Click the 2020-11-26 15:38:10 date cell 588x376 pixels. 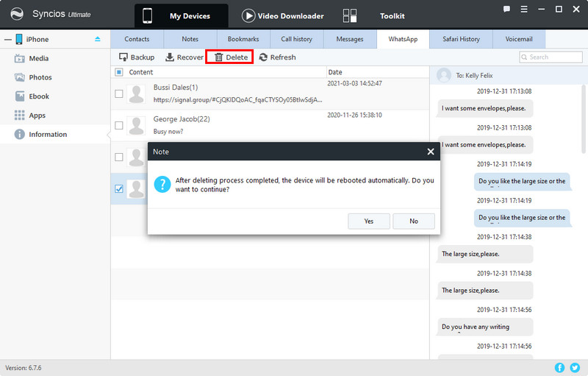354,115
